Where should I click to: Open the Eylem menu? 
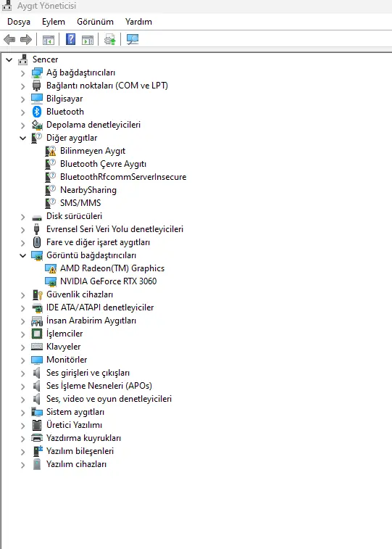[54, 22]
